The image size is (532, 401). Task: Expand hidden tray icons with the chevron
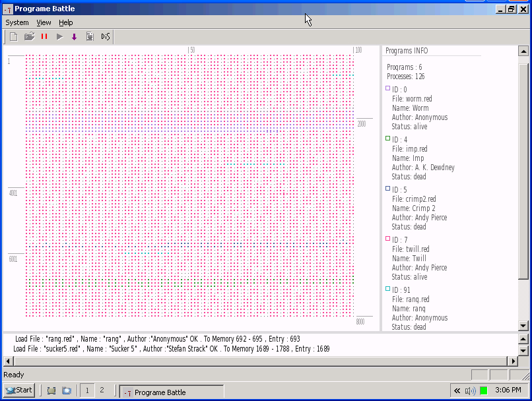coord(457,391)
